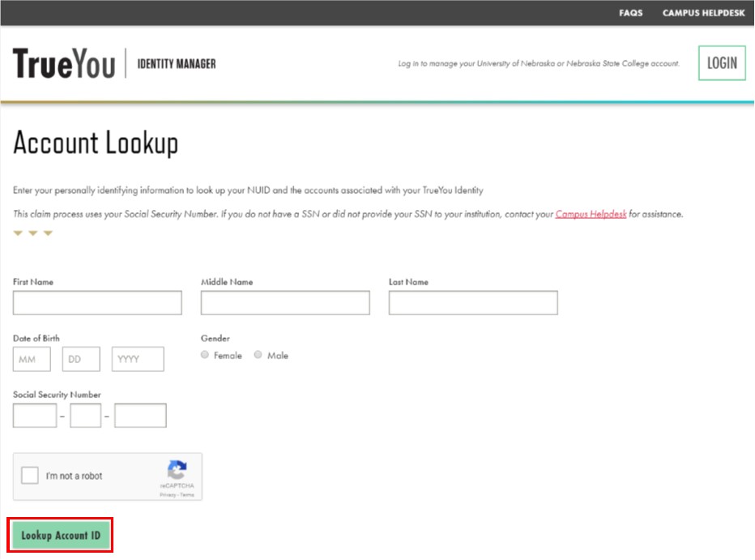This screenshot has height=560, width=755.
Task: Click the second gold arrow indicator
Action: (33, 233)
